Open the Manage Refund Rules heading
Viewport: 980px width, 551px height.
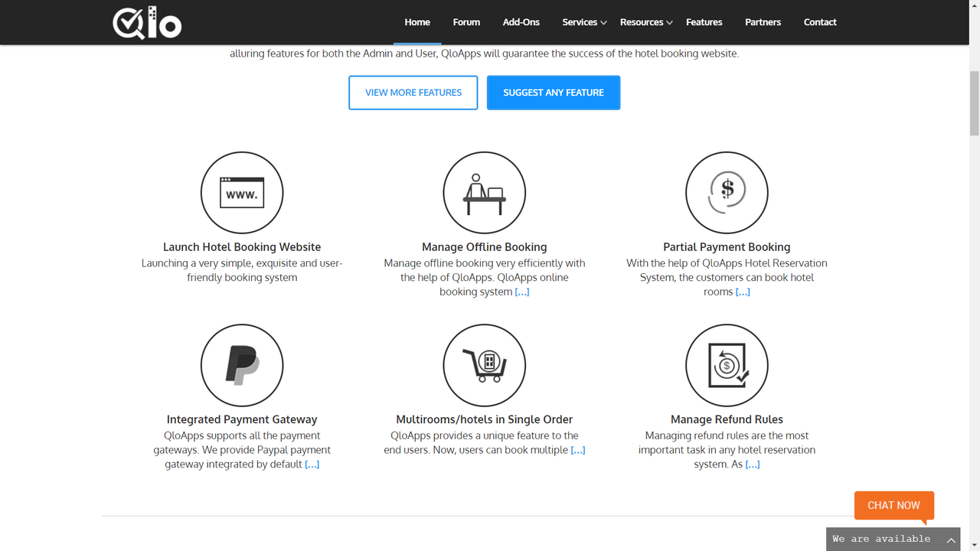click(727, 419)
